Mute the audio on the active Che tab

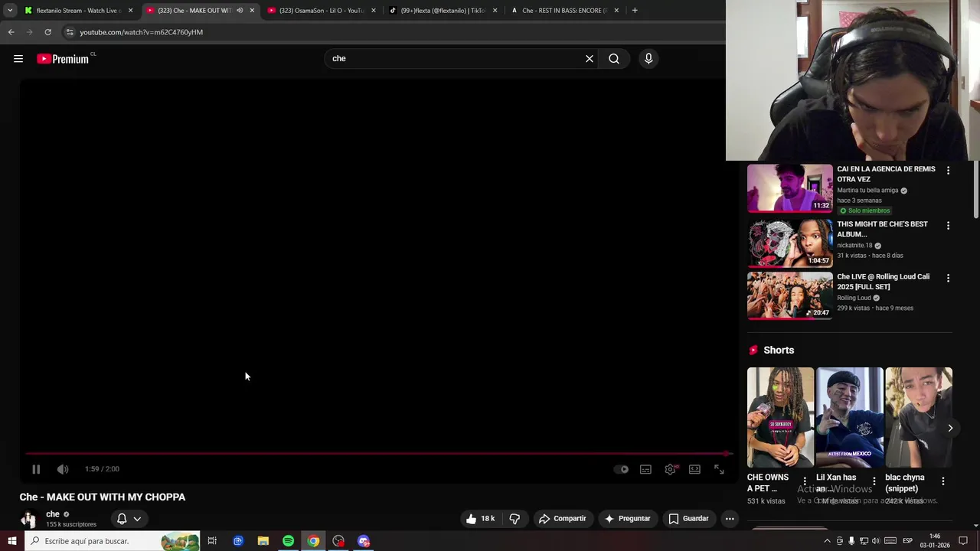tap(240, 11)
